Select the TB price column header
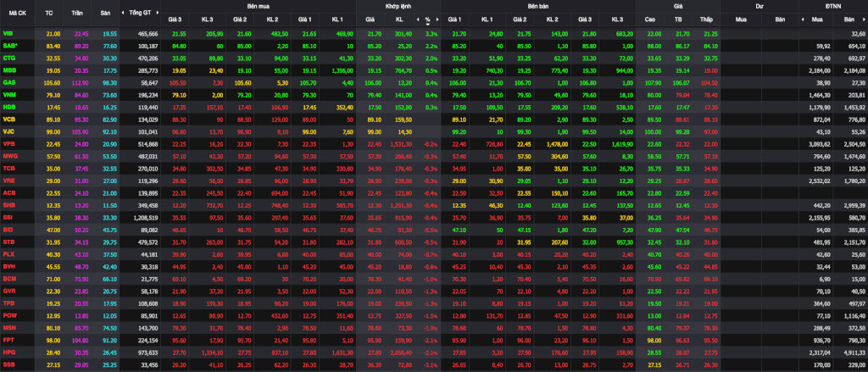 678,19
